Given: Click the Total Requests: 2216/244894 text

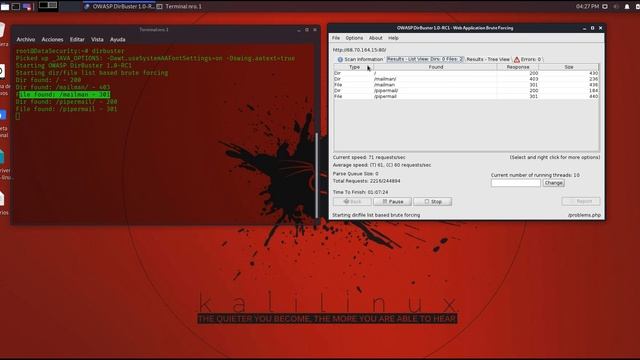Looking at the screenshot, I should coord(366,181).
